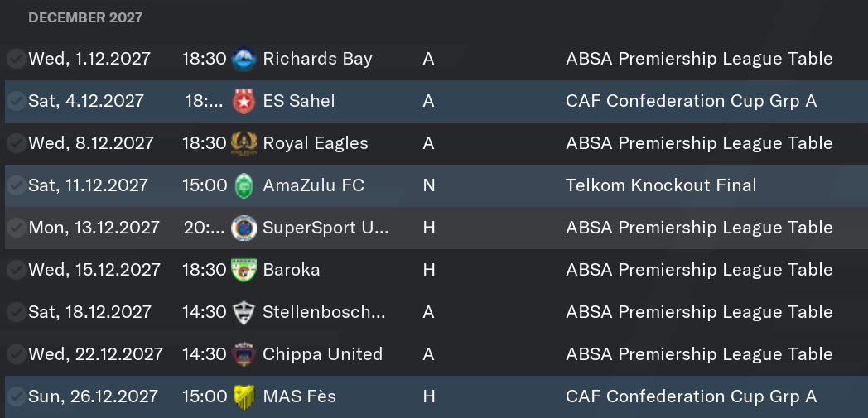
Task: Click the AmaZulu FC green badge
Action: pos(244,185)
